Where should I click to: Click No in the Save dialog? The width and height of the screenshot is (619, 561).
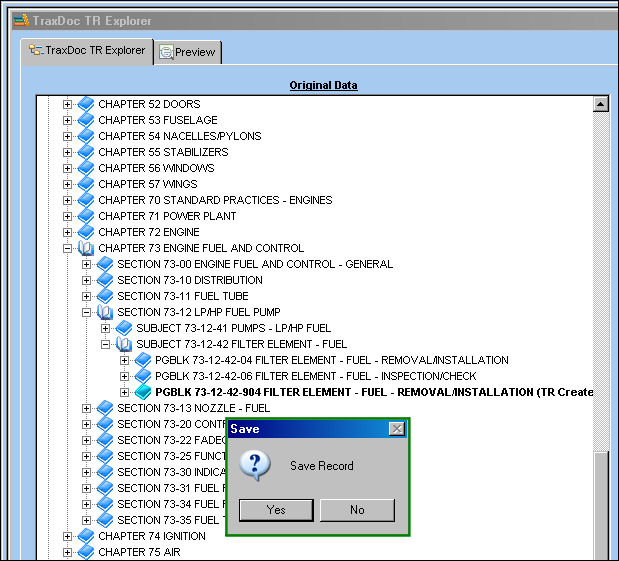click(x=357, y=510)
